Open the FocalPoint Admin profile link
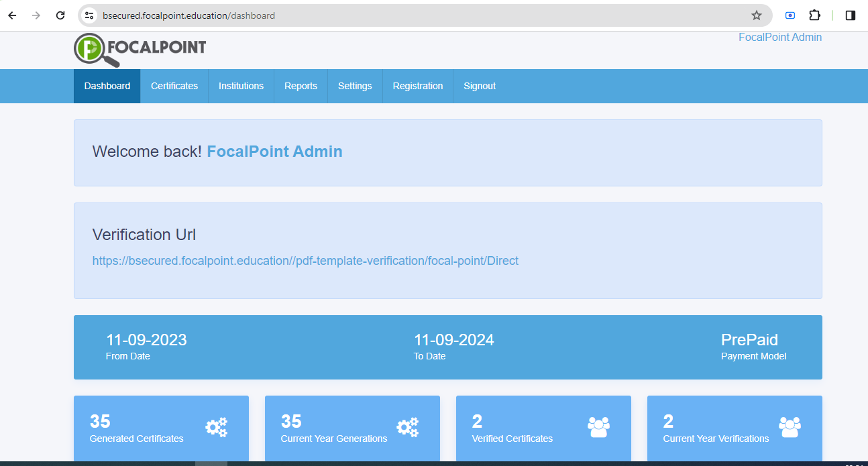Screen dimensions: 868x466 (779, 37)
